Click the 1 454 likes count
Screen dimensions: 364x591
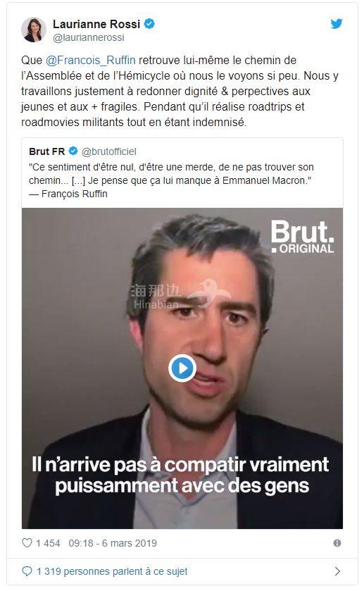48,543
